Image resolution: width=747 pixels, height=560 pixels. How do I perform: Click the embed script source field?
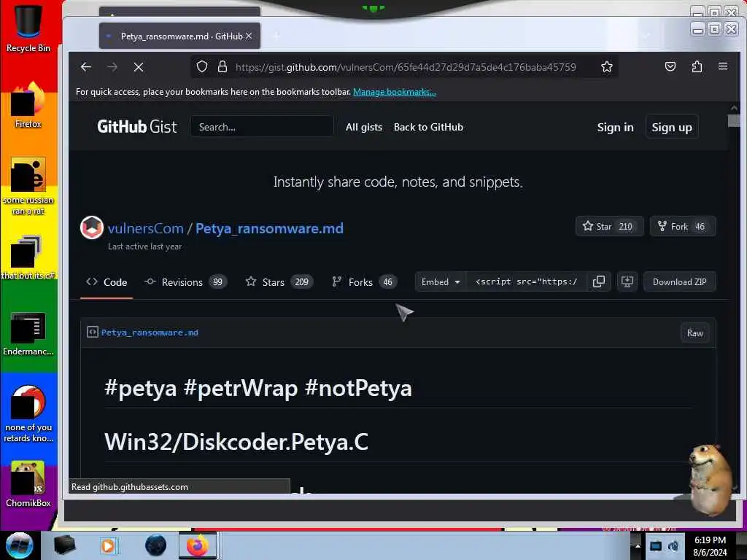(526, 282)
